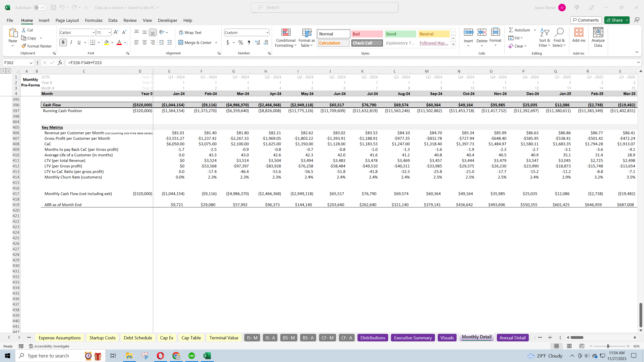Apply Percent Style number formatting

(240, 42)
